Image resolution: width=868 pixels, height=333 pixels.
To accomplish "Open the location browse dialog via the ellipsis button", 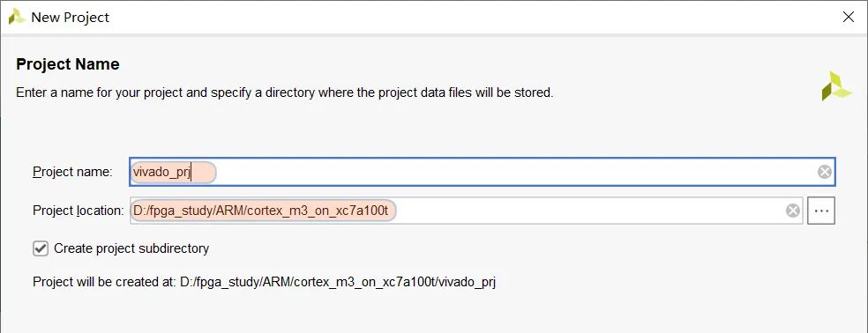I will [x=821, y=211].
